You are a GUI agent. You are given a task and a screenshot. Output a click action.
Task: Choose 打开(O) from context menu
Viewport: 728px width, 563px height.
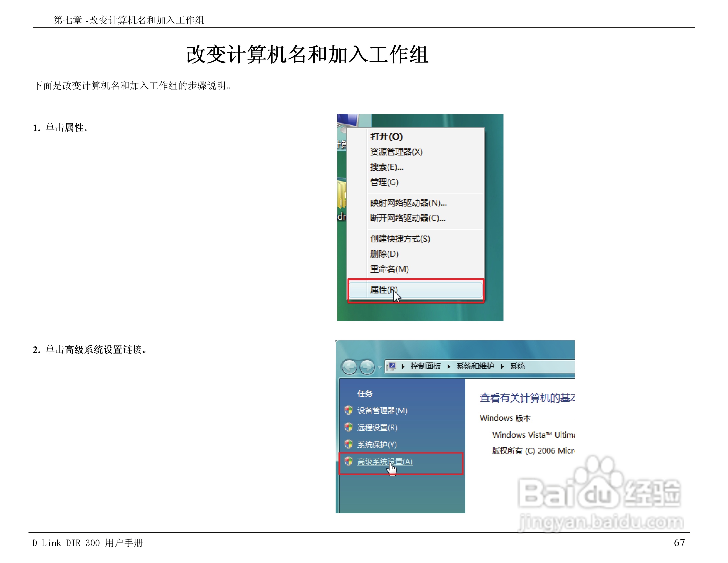(386, 136)
